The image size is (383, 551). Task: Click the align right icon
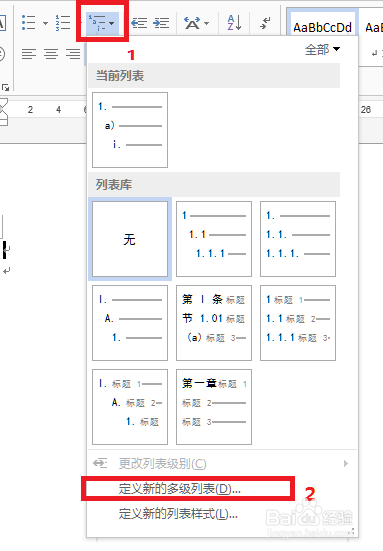(x=73, y=54)
